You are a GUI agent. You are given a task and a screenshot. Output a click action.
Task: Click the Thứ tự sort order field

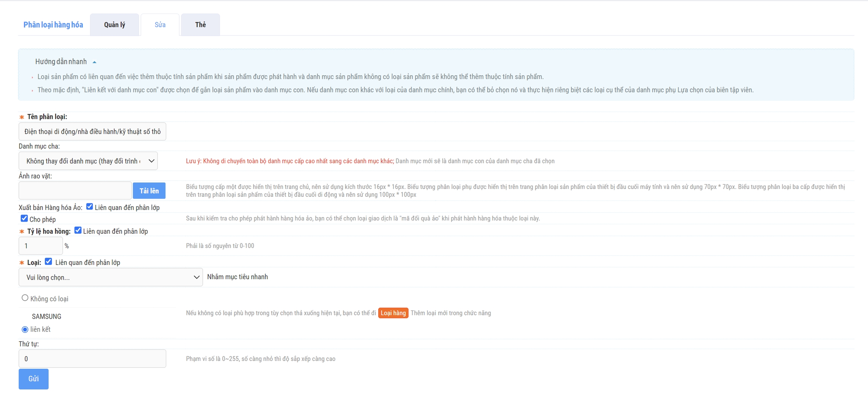(92, 359)
